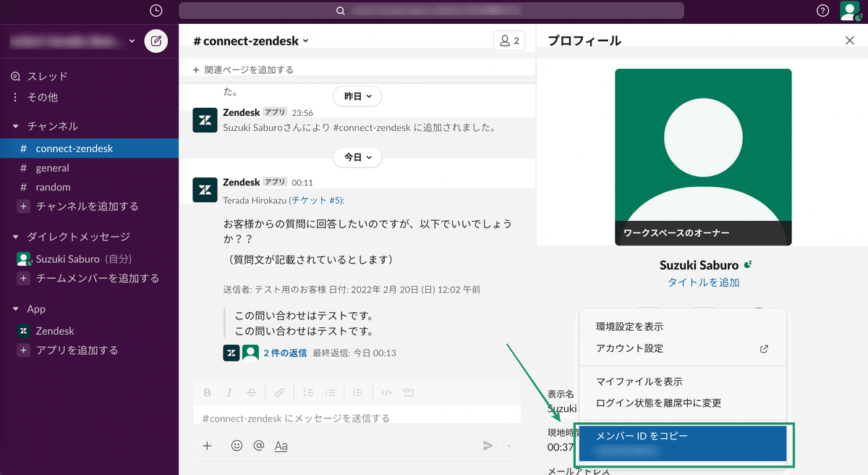This screenshot has height=475, width=868.
Task: Click 関連ページを追加する
Action: click(x=243, y=70)
